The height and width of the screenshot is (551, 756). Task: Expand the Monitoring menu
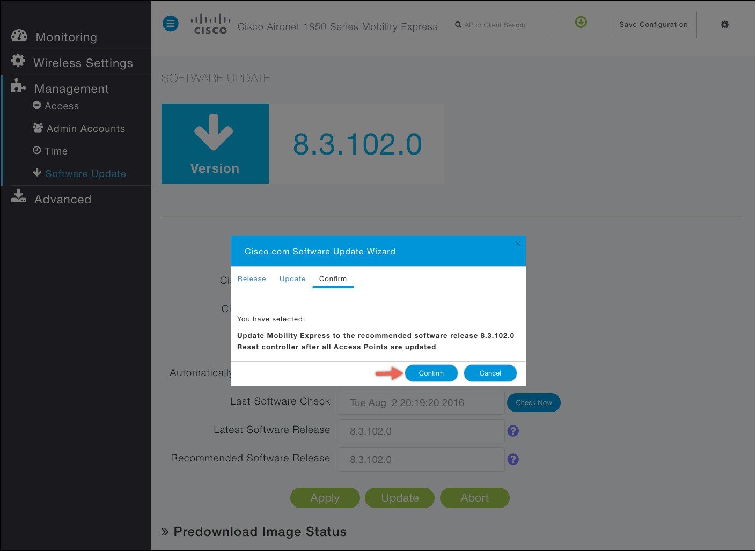click(x=67, y=38)
